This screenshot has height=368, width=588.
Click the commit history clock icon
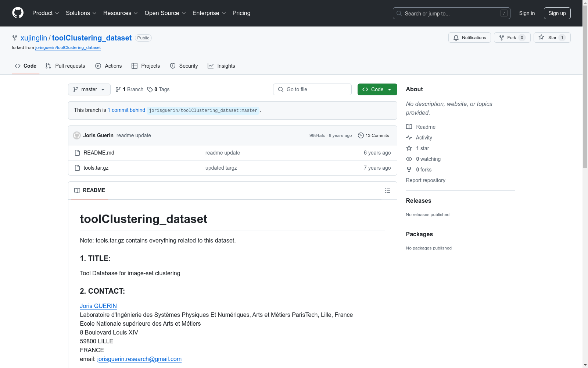[x=361, y=135]
